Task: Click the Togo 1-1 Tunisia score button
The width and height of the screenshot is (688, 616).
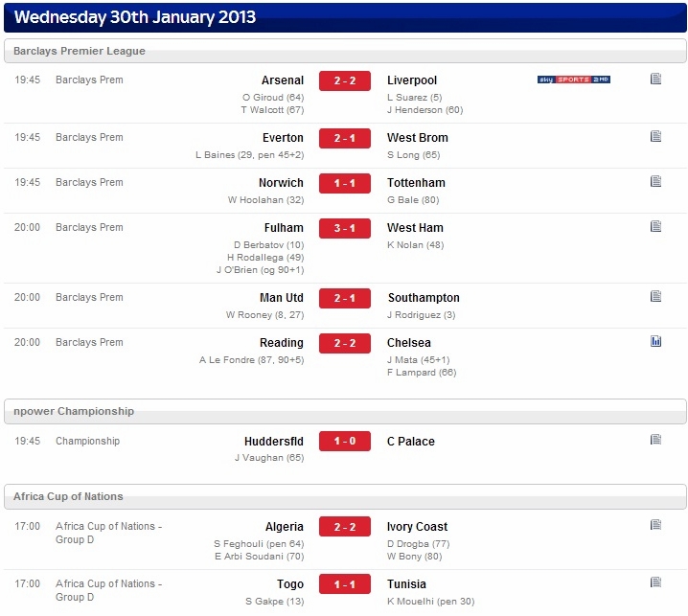Action: [344, 584]
